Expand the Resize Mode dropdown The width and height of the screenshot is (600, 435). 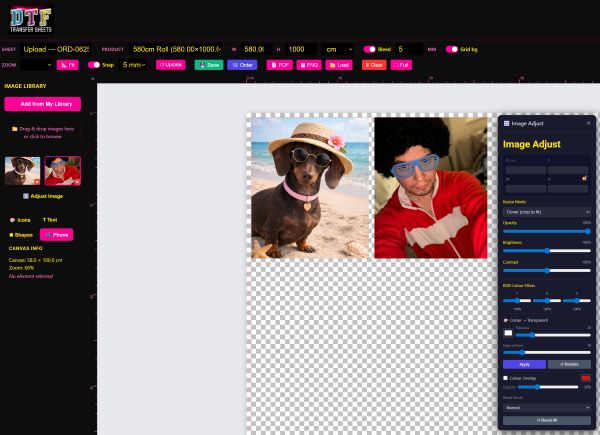coord(546,212)
